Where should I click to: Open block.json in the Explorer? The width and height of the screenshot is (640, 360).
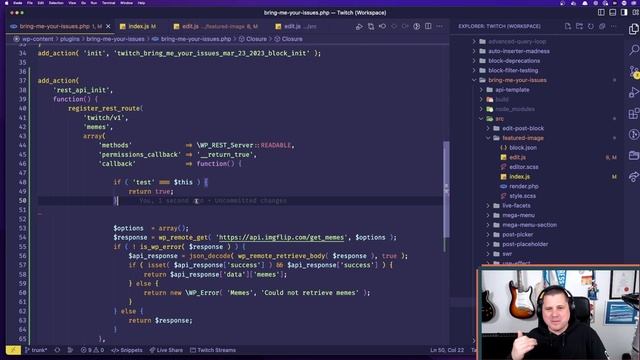(522, 148)
